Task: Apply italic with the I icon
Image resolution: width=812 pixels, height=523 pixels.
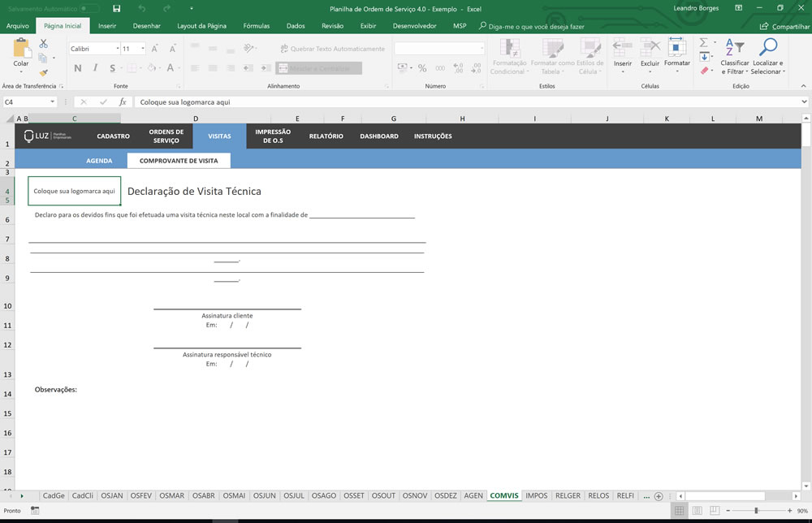Action: (95, 68)
